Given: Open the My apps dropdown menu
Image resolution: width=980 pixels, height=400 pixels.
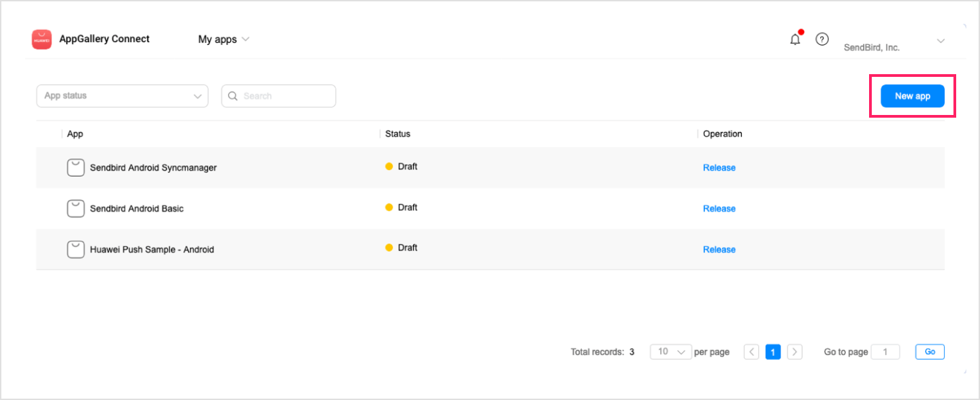Looking at the screenshot, I should coord(224,39).
